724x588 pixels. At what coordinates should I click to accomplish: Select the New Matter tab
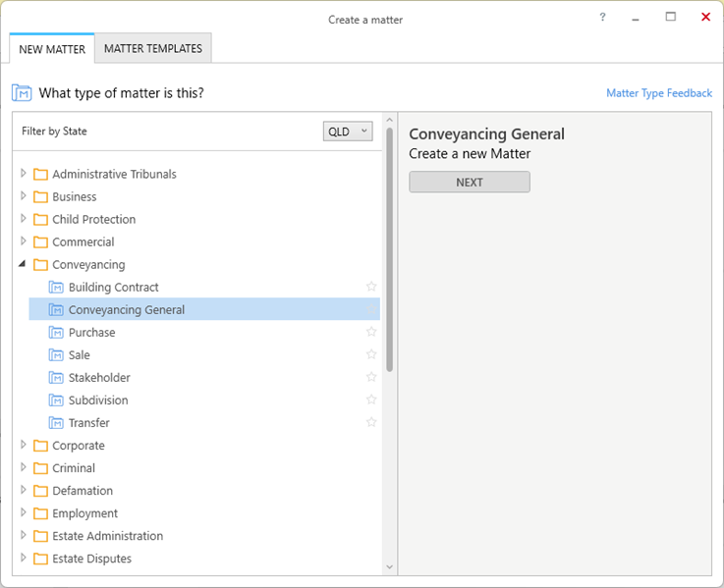[x=52, y=49]
